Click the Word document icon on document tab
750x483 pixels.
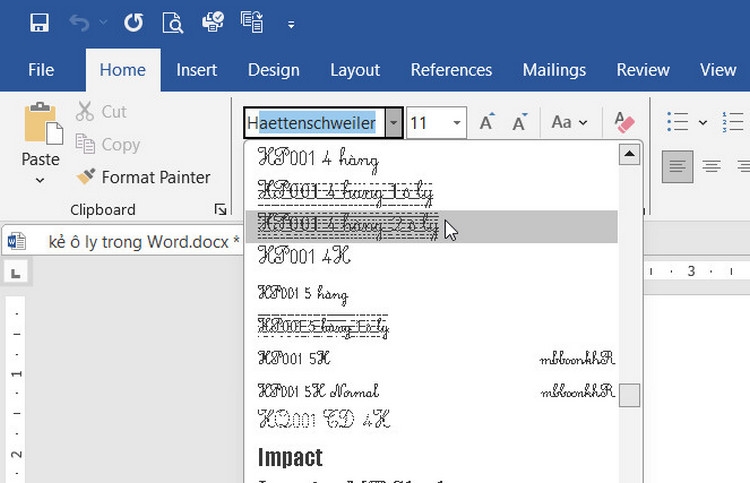[17, 242]
